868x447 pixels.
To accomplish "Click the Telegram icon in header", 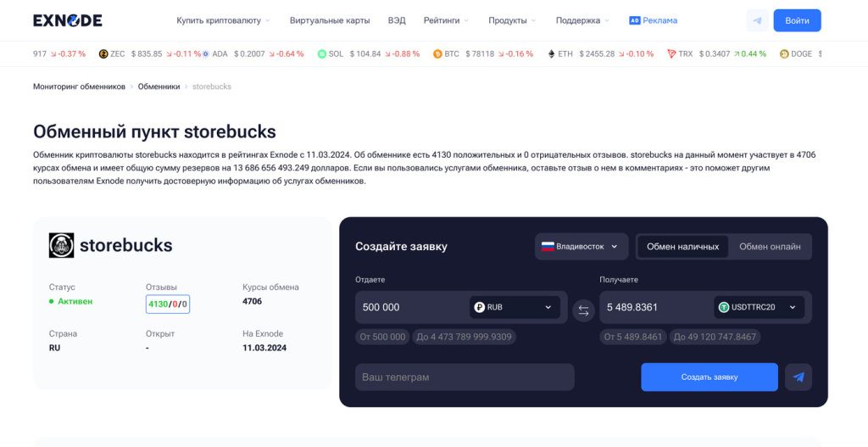I will tap(757, 20).
